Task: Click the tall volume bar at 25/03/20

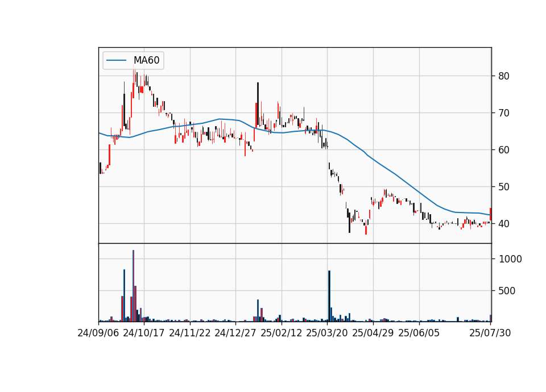Action: tap(329, 296)
